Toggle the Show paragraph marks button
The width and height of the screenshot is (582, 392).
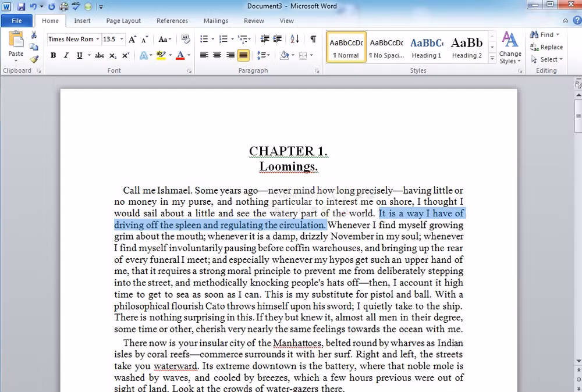[x=313, y=39]
